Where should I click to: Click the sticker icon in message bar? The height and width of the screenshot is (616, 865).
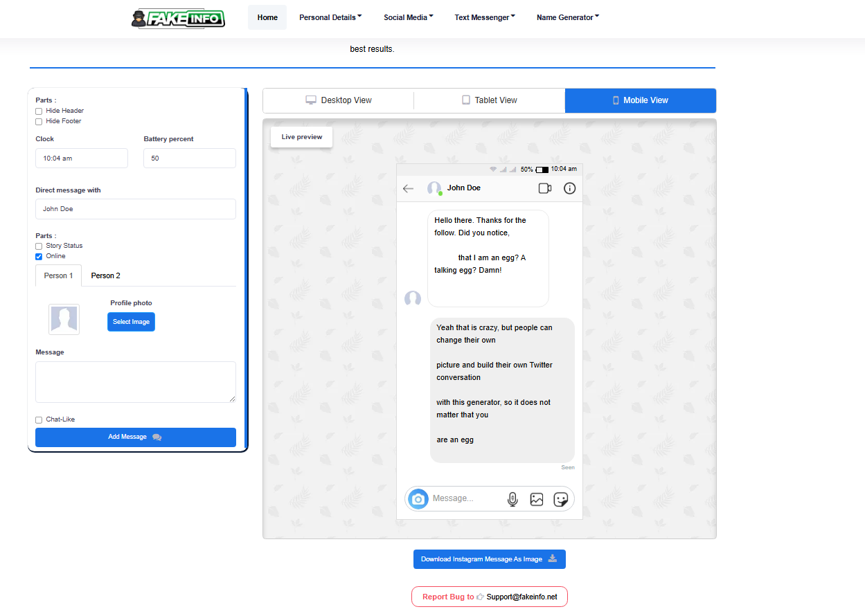tap(561, 499)
